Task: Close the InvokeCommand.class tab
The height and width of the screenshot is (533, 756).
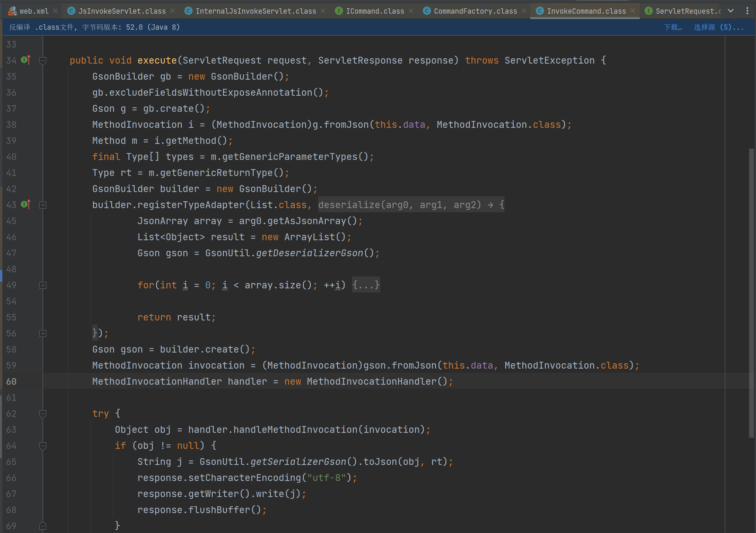Action: coord(633,11)
